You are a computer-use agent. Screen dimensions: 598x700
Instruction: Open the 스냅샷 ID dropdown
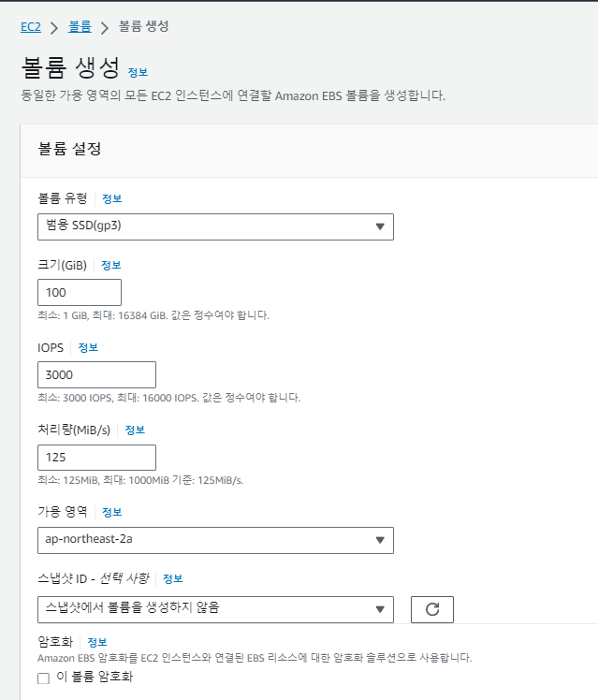(215, 609)
